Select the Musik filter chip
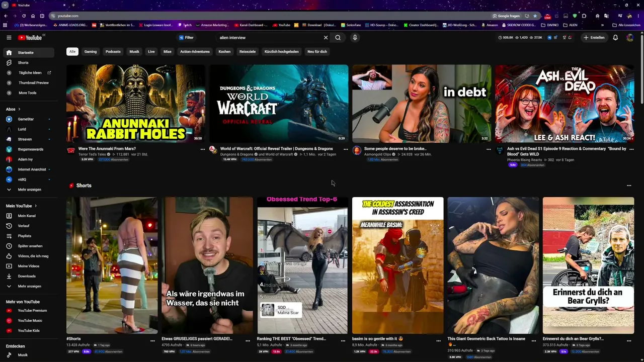 [134, 52]
